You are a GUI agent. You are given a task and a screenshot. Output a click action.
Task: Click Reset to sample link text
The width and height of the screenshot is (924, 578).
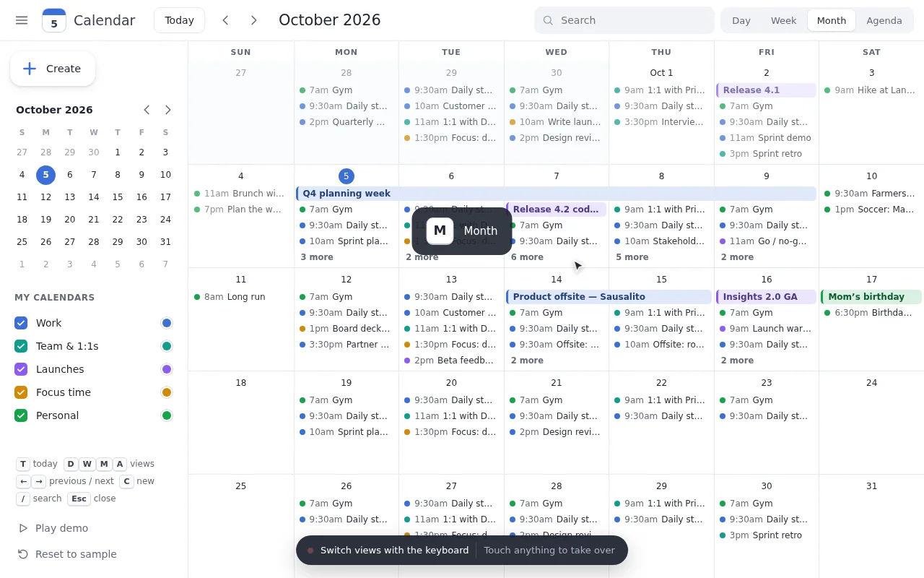pyautogui.click(x=76, y=554)
